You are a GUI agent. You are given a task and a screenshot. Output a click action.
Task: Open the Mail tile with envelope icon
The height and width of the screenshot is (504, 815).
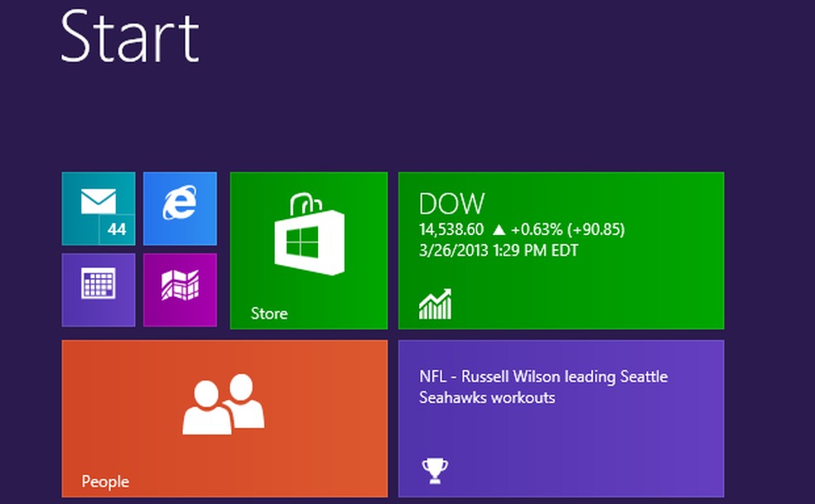tap(99, 209)
